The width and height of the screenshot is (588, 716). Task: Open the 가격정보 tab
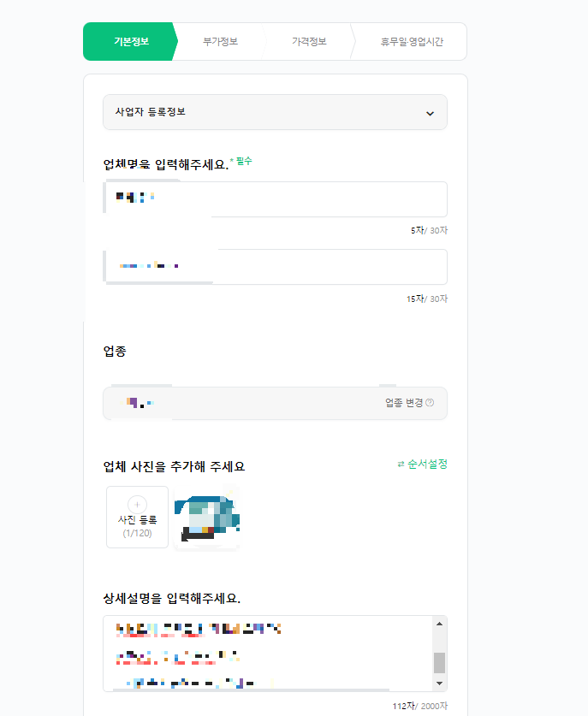pyautogui.click(x=308, y=39)
